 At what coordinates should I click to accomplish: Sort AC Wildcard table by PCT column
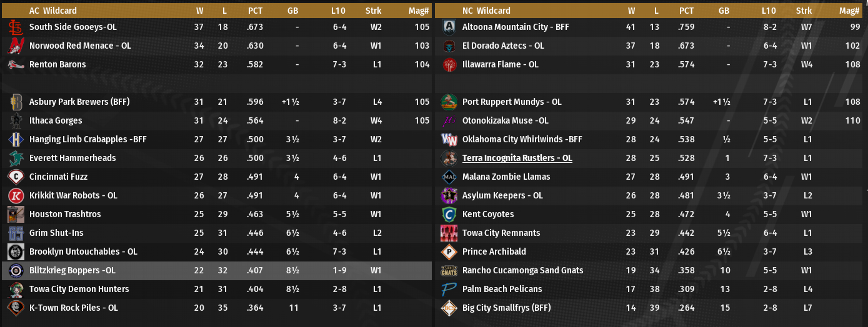pyautogui.click(x=255, y=11)
